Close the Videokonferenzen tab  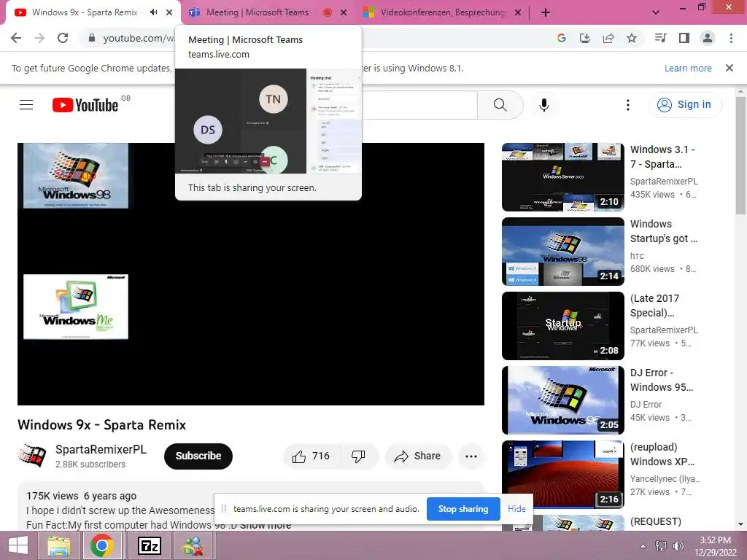pos(518,13)
